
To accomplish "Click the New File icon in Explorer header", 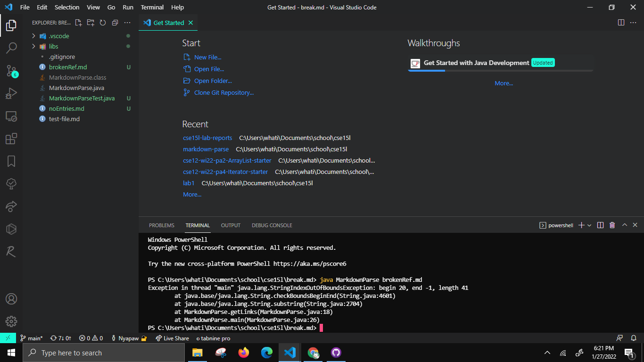I will point(79,22).
